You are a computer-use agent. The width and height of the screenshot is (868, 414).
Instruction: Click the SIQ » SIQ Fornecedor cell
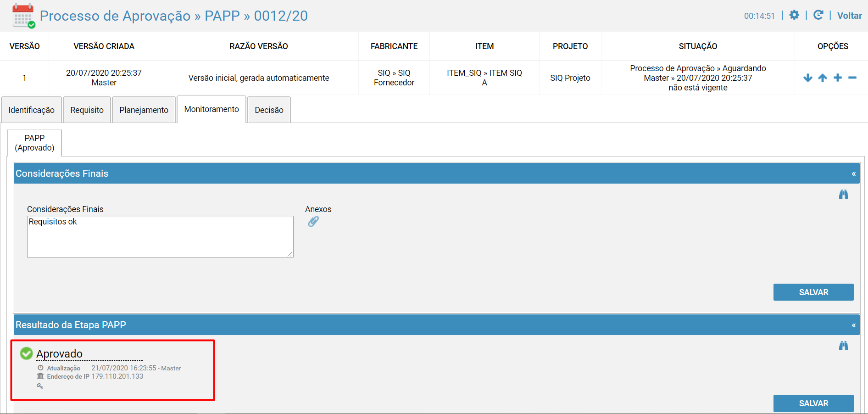pyautogui.click(x=394, y=78)
